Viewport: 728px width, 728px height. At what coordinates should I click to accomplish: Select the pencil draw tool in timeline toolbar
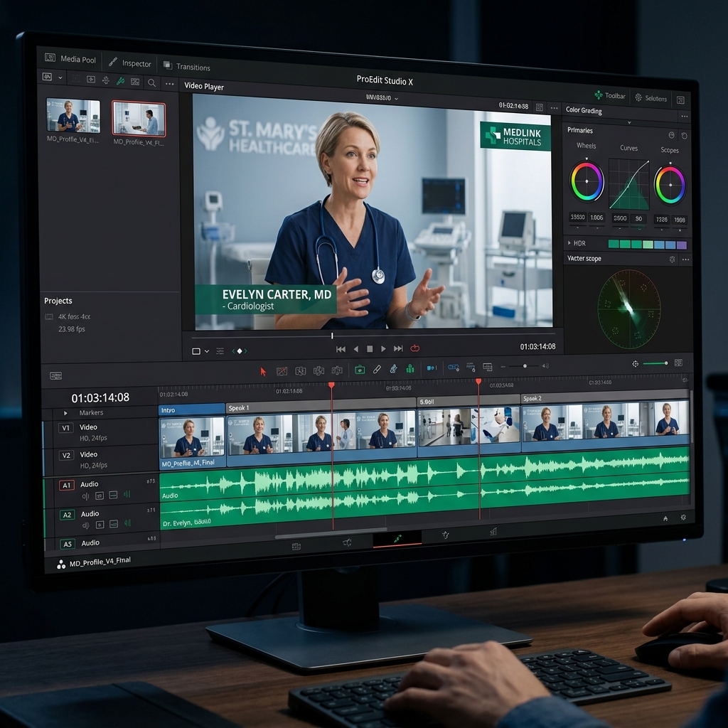coord(377,369)
